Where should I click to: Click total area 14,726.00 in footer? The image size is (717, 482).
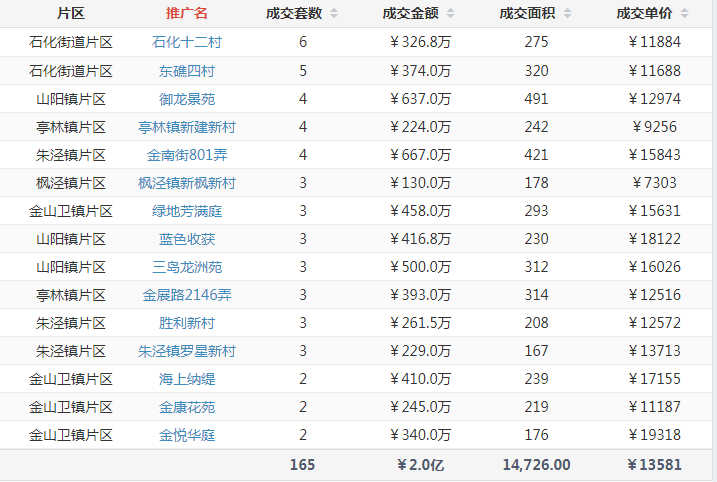click(x=536, y=465)
